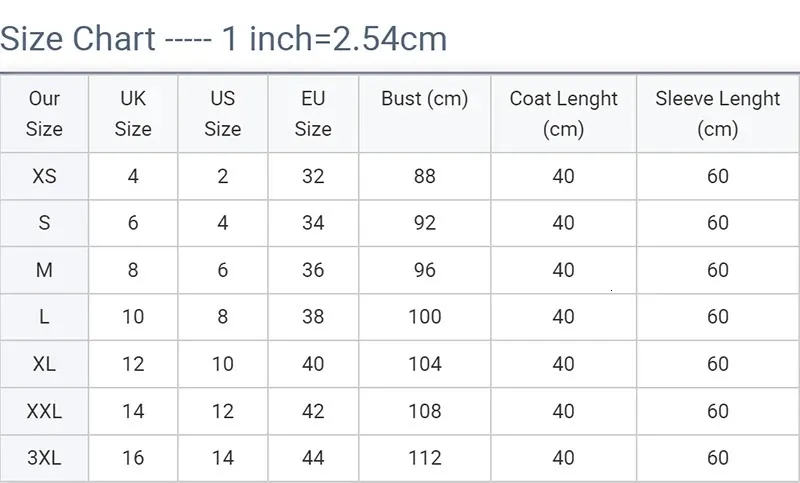Select the XS size row label

pos(44,176)
